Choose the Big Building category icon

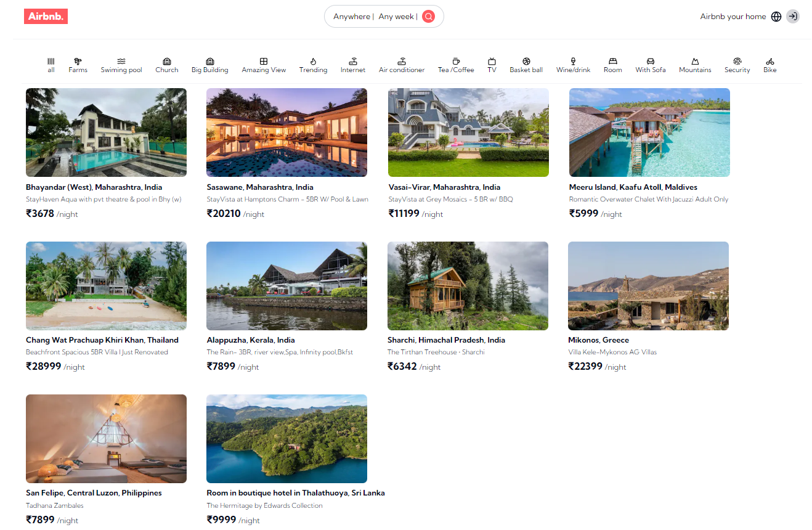[209, 62]
